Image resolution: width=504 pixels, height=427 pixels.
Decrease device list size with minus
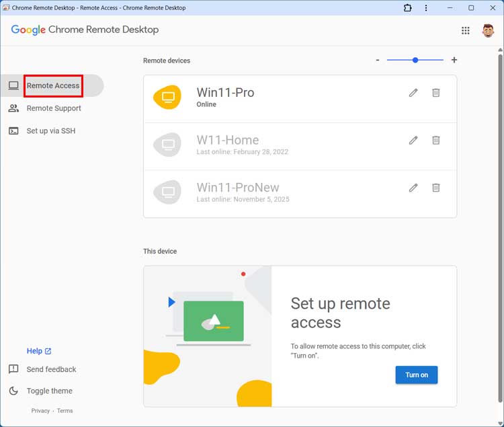378,60
